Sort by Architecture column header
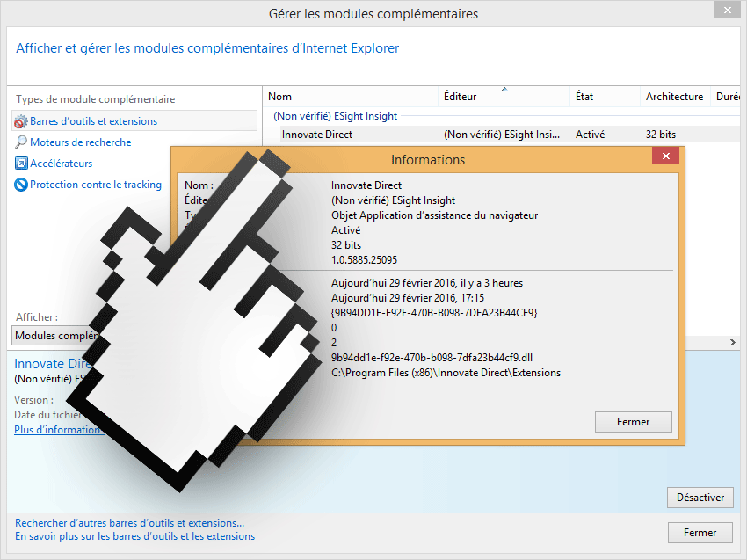Image resolution: width=747 pixels, height=560 pixels. [x=675, y=97]
